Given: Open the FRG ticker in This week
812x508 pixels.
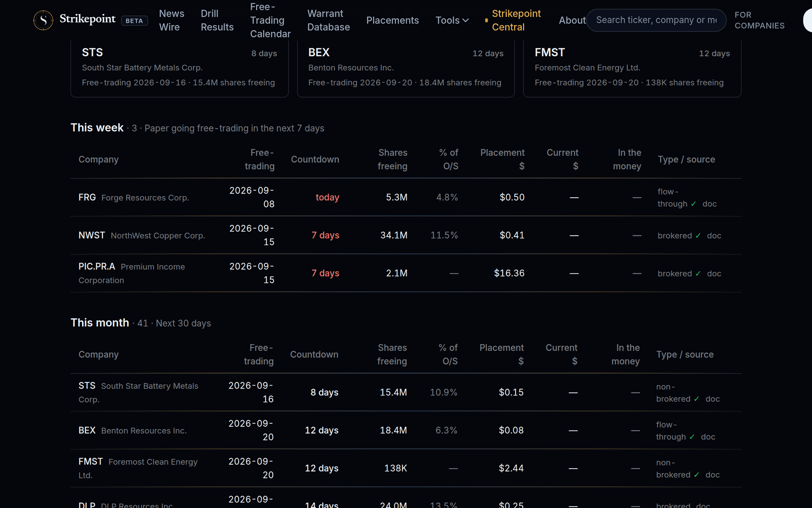Looking at the screenshot, I should coord(87,197).
